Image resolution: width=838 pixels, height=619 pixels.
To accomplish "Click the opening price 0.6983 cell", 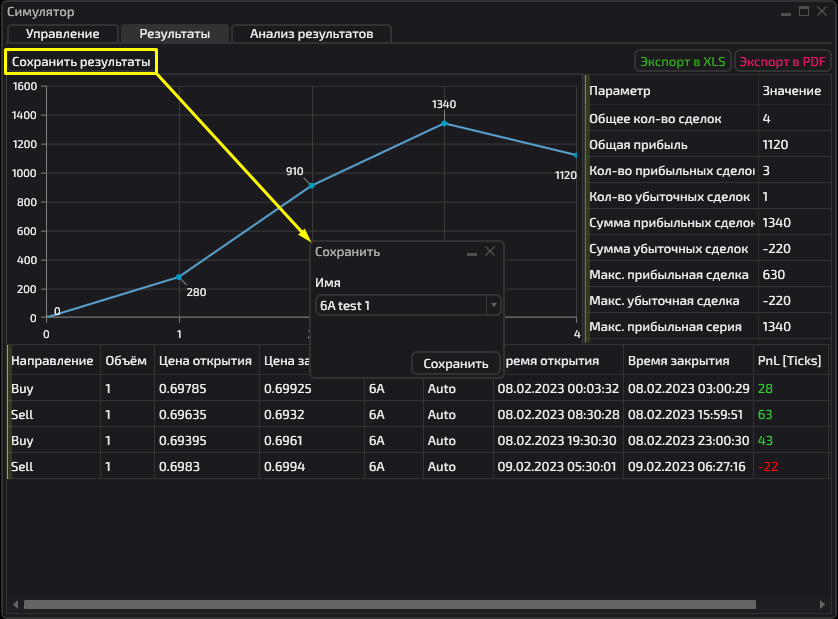I will click(x=207, y=467).
